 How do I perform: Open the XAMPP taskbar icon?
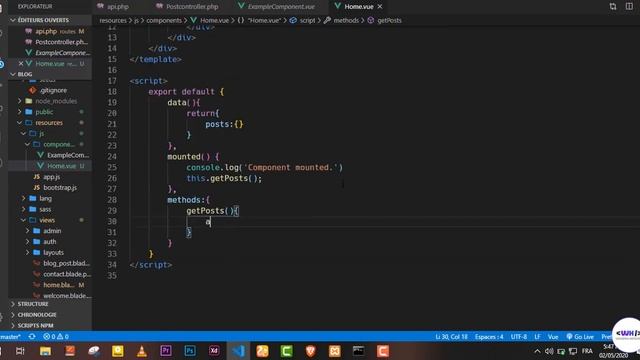pyautogui.click(x=335, y=351)
